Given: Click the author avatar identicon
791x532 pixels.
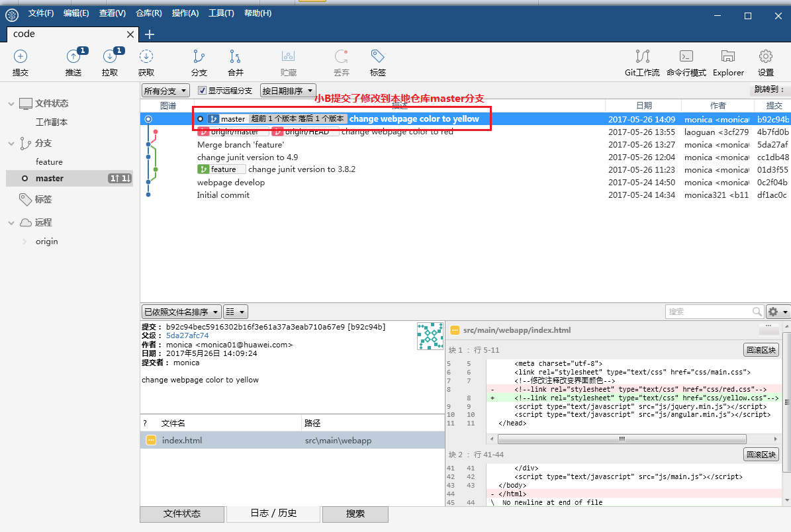Looking at the screenshot, I should click(x=430, y=336).
